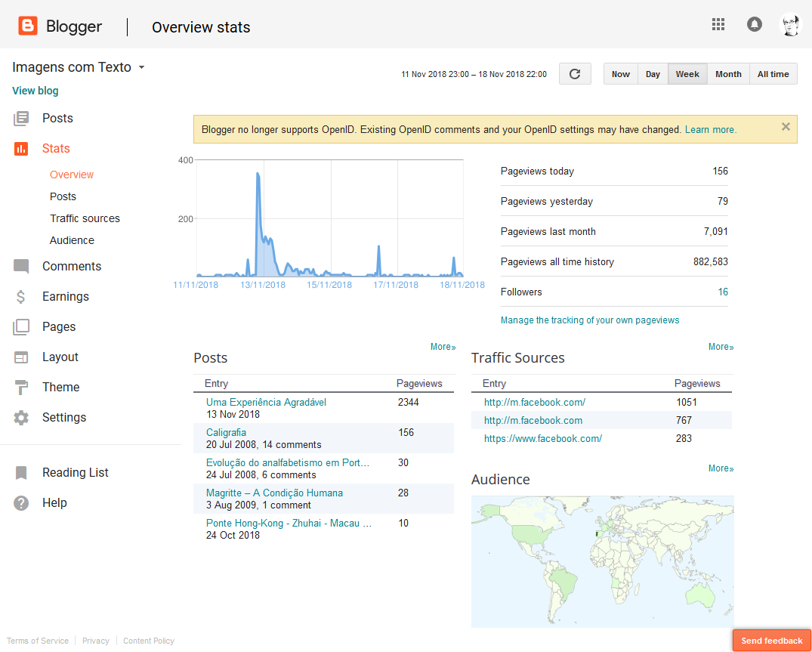Expand the Imagens com Texto blog dropdown
Viewport: 812px width, 652px height.
pyautogui.click(x=140, y=67)
